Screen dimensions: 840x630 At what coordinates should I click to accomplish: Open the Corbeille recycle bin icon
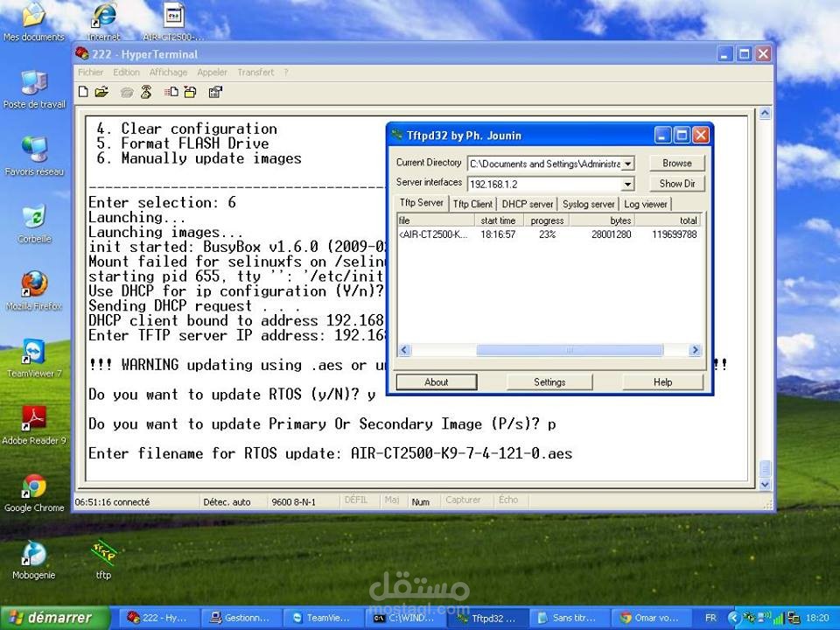tap(34, 224)
